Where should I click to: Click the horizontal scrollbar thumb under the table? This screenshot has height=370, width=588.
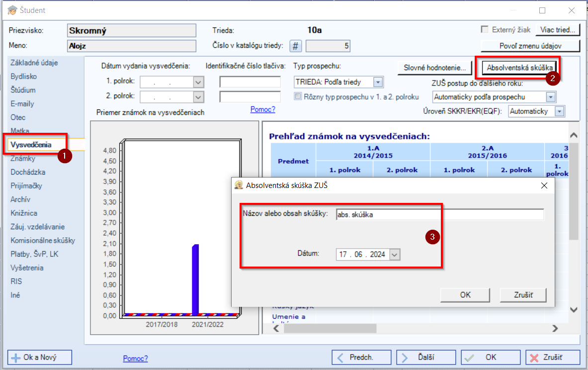pyautogui.click(x=330, y=328)
